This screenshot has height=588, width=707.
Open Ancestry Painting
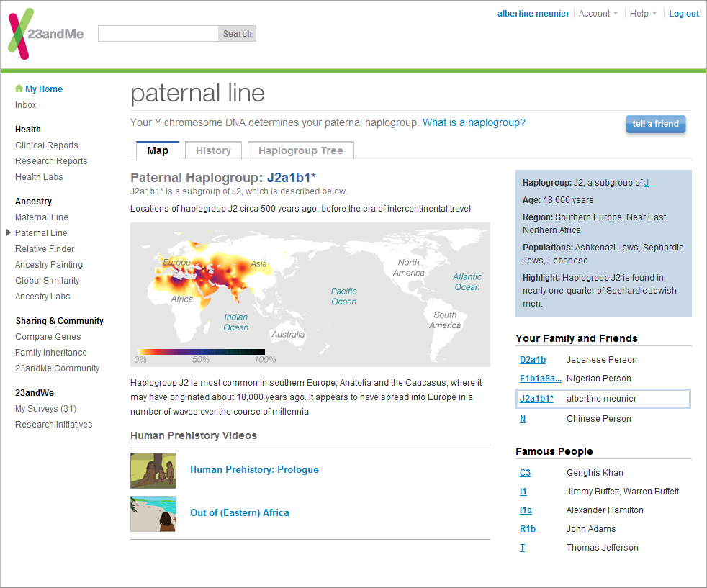coord(49,264)
